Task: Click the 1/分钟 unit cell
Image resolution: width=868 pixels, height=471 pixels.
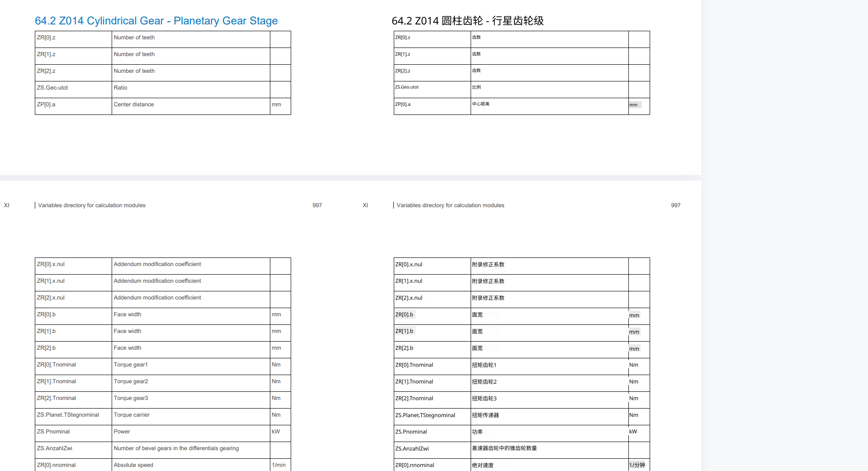Action: 637,465
